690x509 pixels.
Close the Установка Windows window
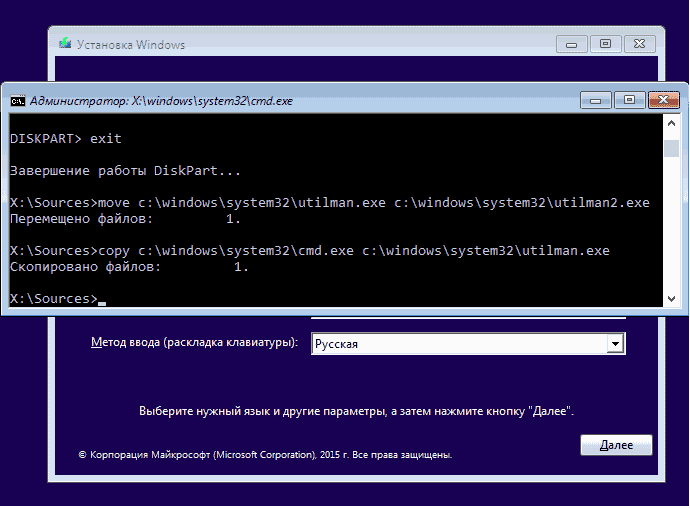tap(639, 44)
